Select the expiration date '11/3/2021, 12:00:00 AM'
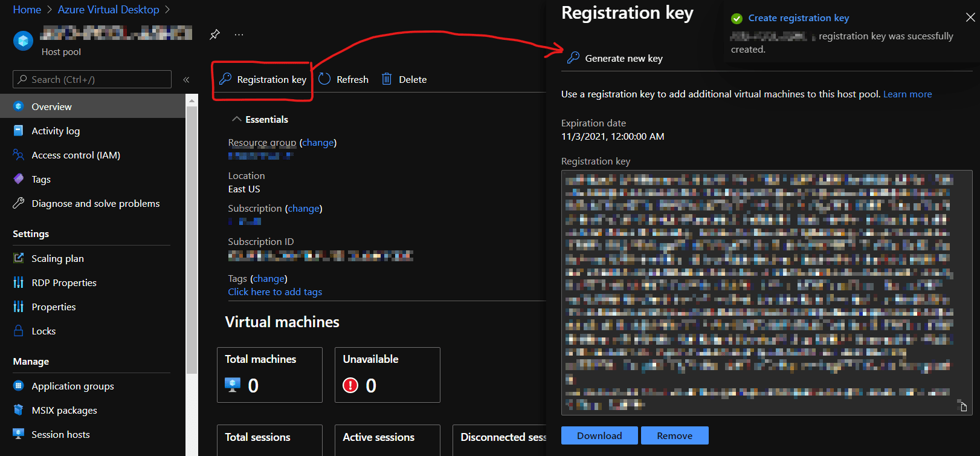Viewport: 980px width, 456px height. coord(613,137)
